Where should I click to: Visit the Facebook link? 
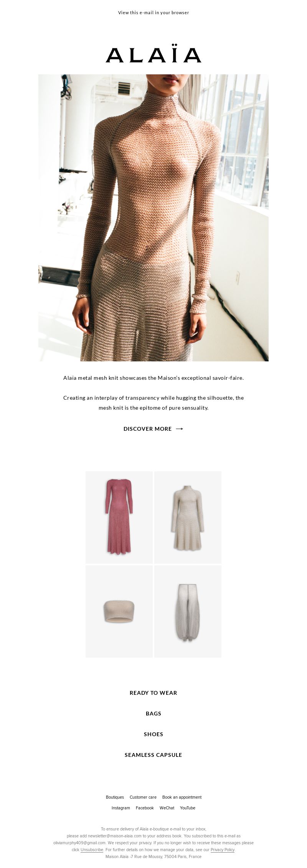(145, 808)
